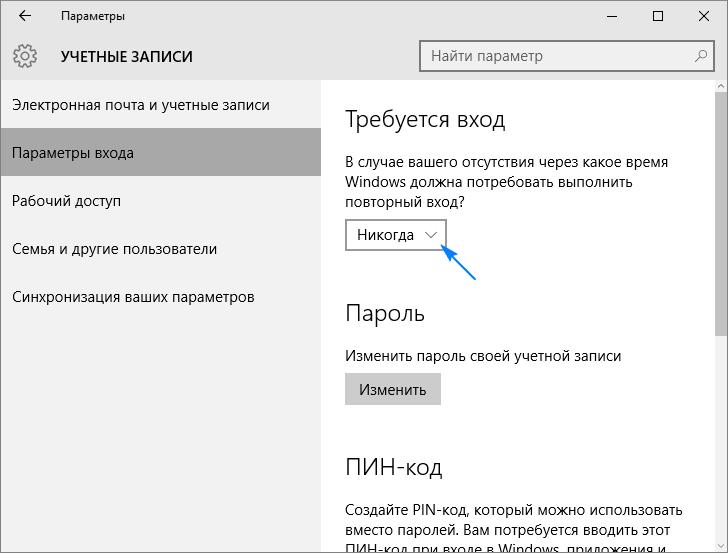Click the vertical scrollbar thumb

[722, 215]
